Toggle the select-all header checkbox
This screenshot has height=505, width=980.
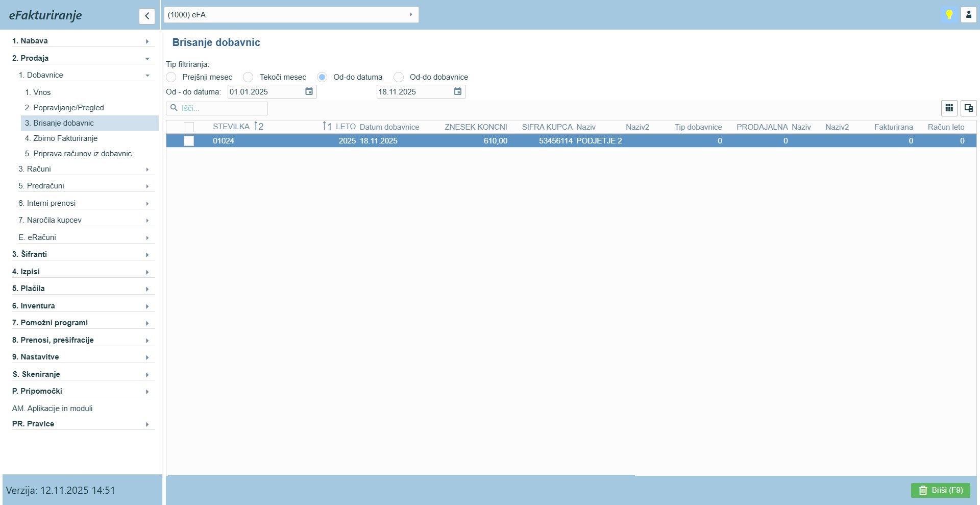click(189, 127)
